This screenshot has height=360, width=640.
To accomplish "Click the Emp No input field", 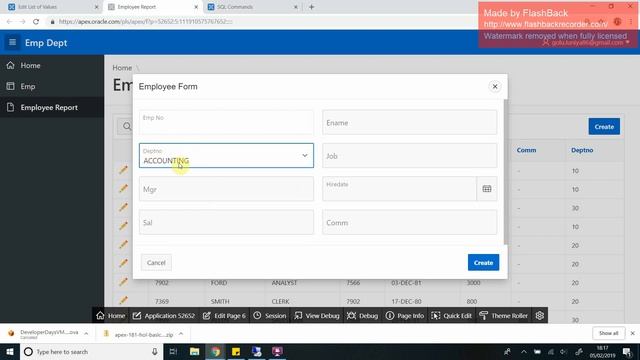I will [226, 122].
